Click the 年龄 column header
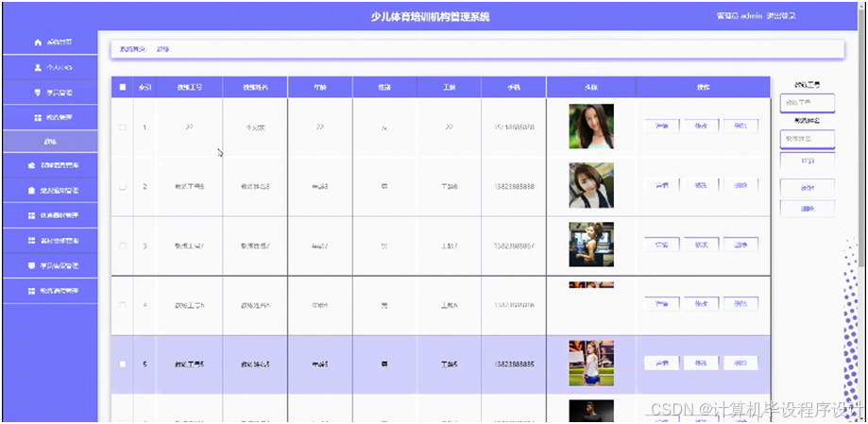868x424 pixels. point(320,87)
